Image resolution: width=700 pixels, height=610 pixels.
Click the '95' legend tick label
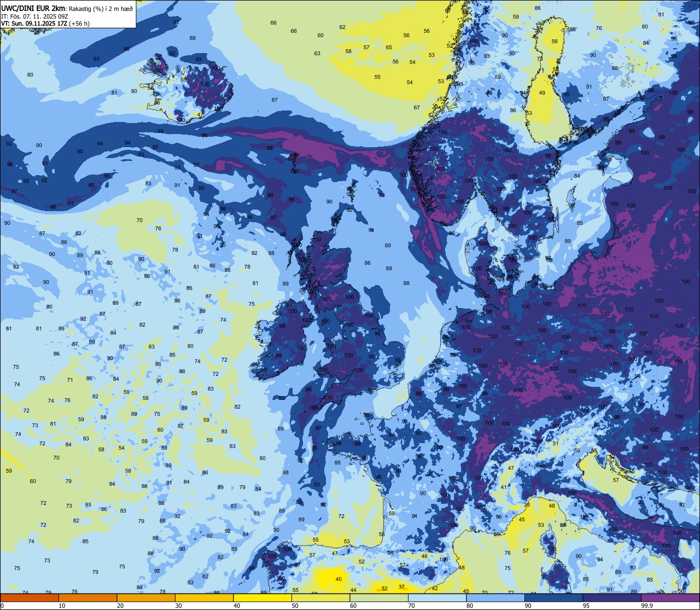[587, 606]
